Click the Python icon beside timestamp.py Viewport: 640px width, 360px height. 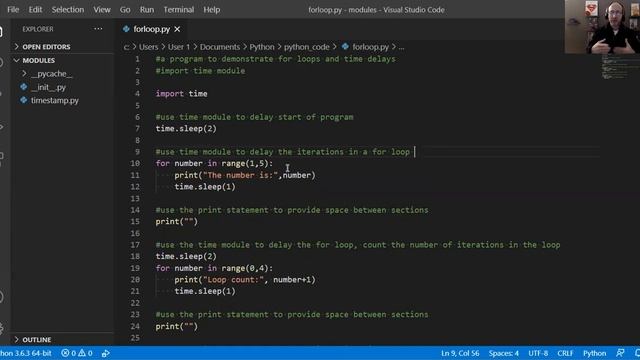click(x=24, y=100)
